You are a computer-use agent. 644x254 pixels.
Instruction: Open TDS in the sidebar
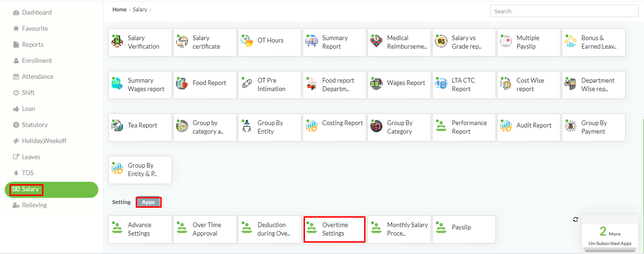coord(23,173)
